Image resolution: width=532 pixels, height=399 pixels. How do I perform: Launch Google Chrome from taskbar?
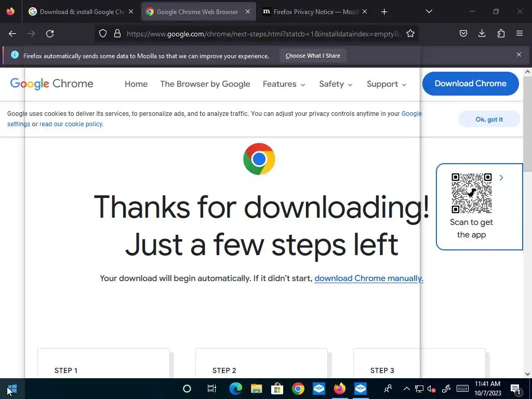click(298, 389)
